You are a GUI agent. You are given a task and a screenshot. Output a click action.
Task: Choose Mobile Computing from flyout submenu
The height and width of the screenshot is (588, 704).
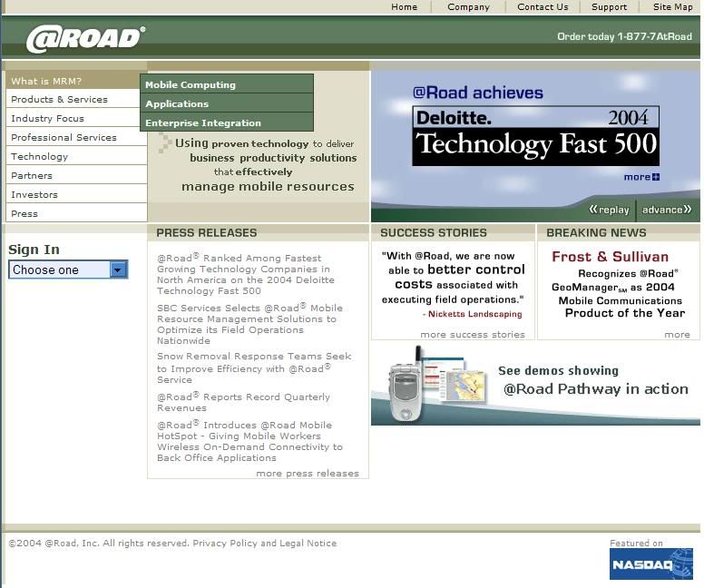pyautogui.click(x=227, y=84)
